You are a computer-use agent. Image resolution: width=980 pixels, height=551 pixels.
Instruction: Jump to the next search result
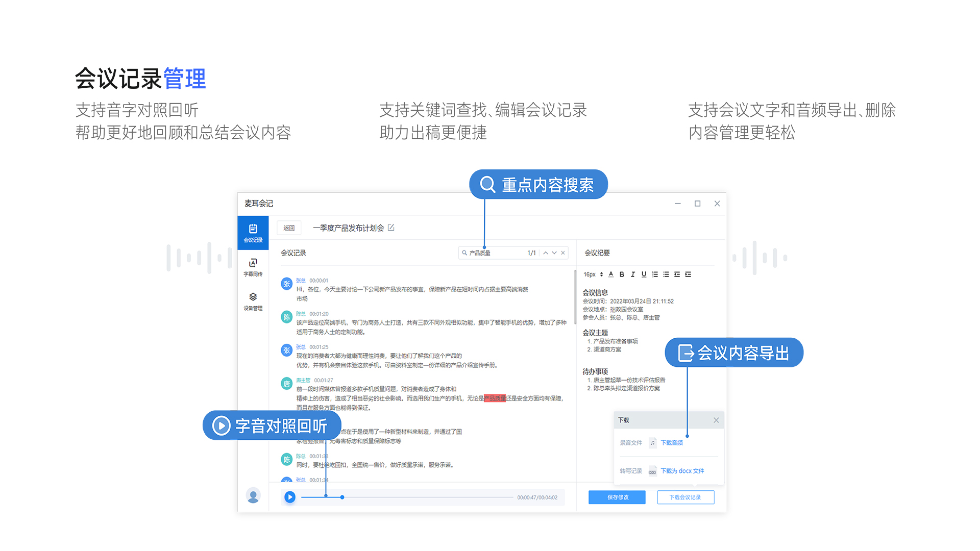point(554,253)
